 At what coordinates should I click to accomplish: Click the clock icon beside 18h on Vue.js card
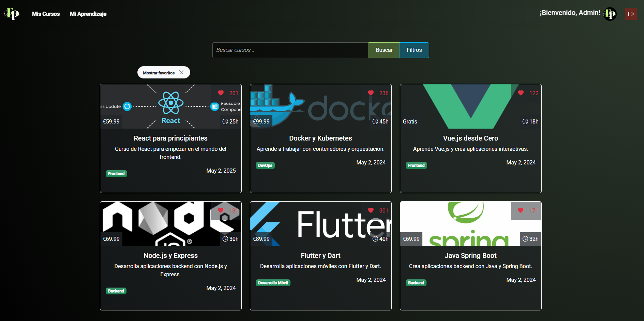pos(525,121)
